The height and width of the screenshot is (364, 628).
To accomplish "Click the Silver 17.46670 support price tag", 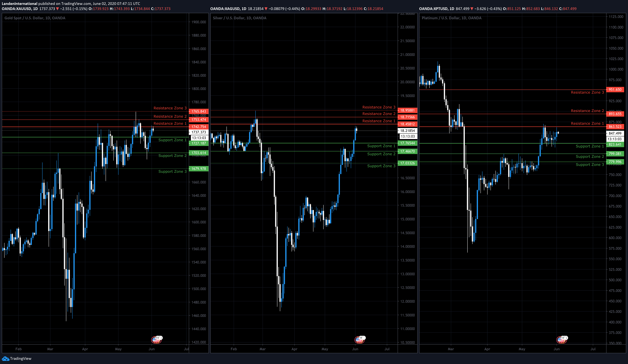I will coord(407,151).
